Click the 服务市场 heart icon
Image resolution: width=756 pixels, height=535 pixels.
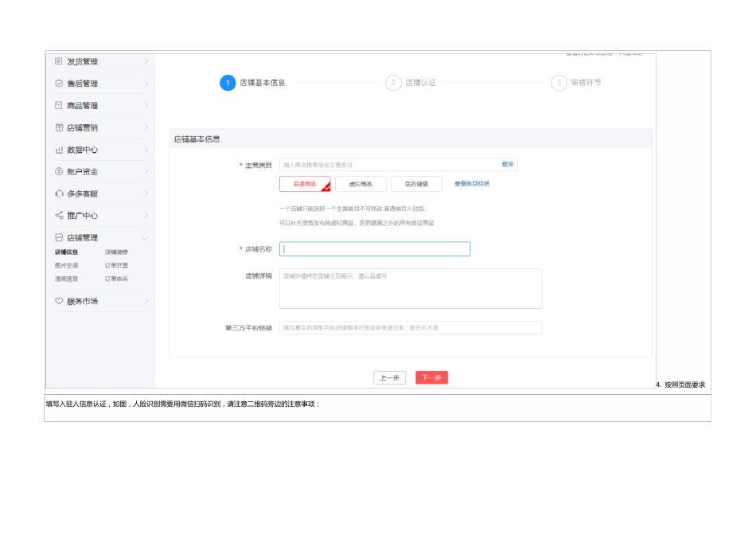[59, 301]
